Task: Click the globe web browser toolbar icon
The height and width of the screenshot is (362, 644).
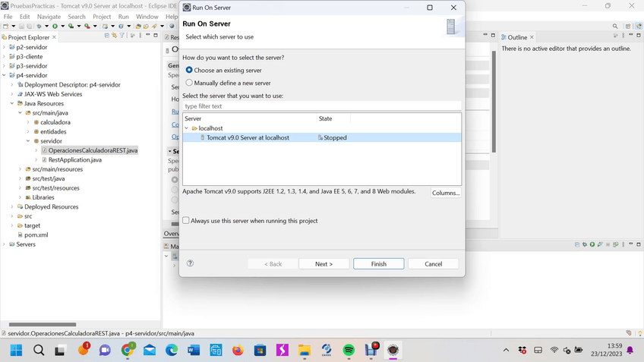Action: 172,26
